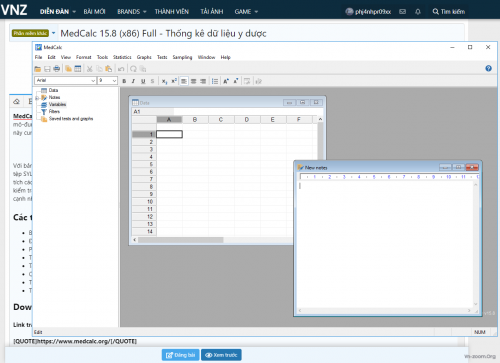Open the Window menu
Screen dimensions: 500x363
coord(206,57)
